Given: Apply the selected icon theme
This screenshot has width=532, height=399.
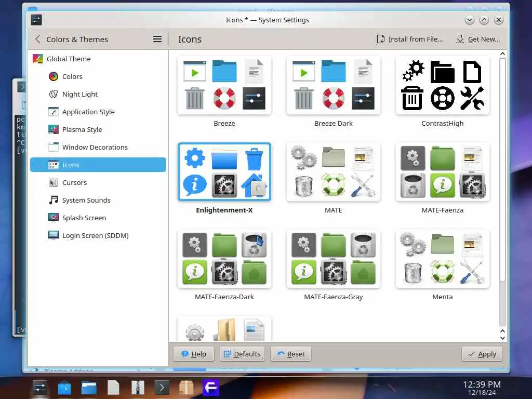Looking at the screenshot, I should coord(482,354).
